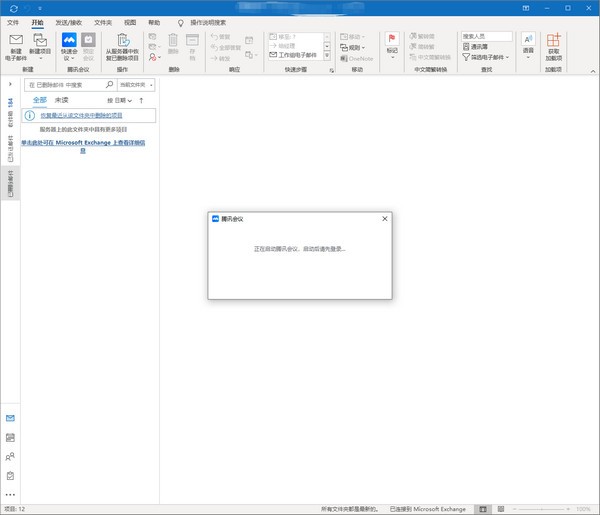
Task: Click the 恢复最近从该文件夹中删除的项目 link
Action: (x=88, y=116)
